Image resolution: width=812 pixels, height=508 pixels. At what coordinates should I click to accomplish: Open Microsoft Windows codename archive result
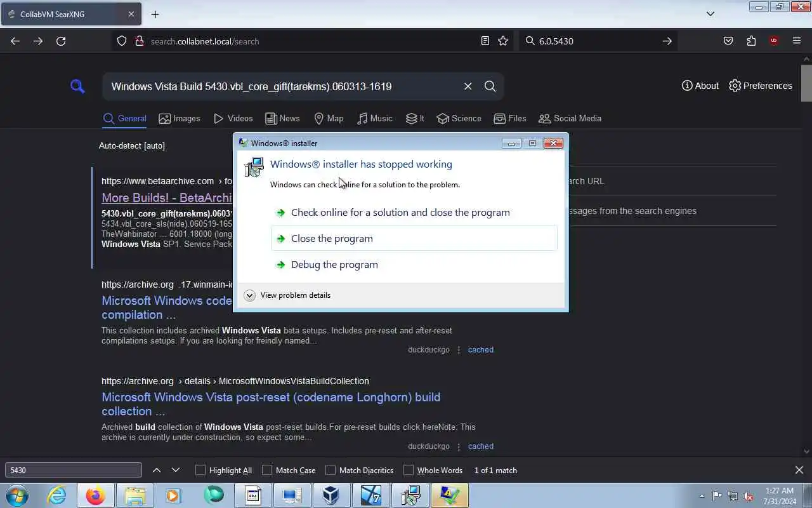pyautogui.click(x=167, y=307)
